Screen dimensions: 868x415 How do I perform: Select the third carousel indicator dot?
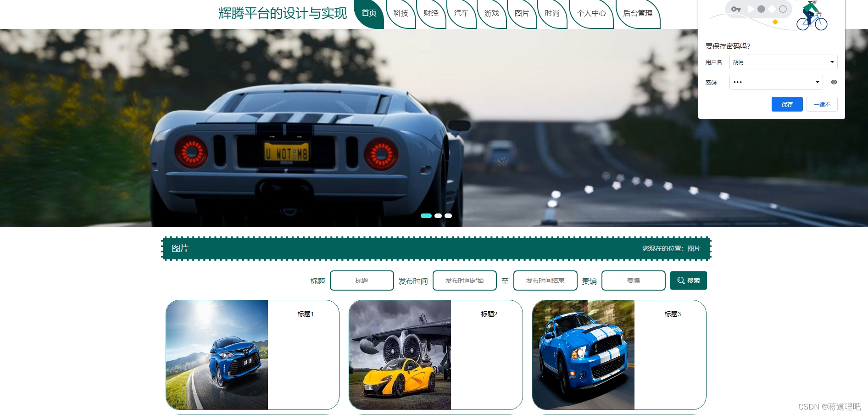[448, 215]
